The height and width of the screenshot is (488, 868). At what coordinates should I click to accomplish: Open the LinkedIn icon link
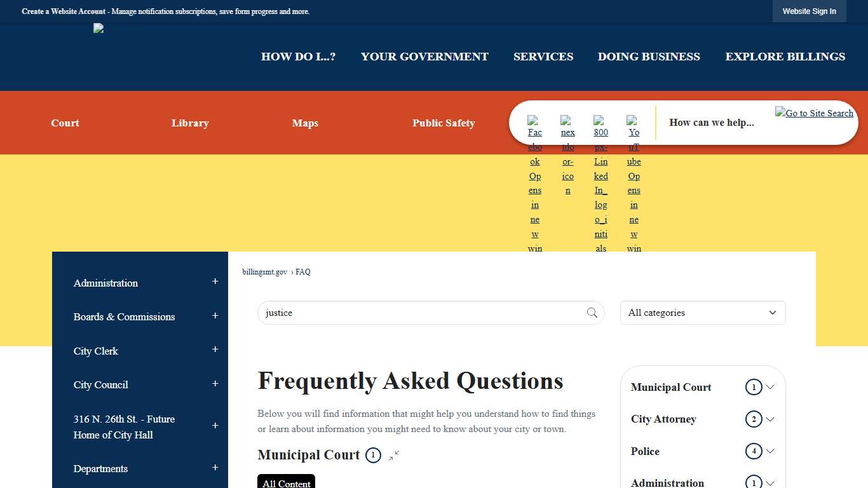600,125
